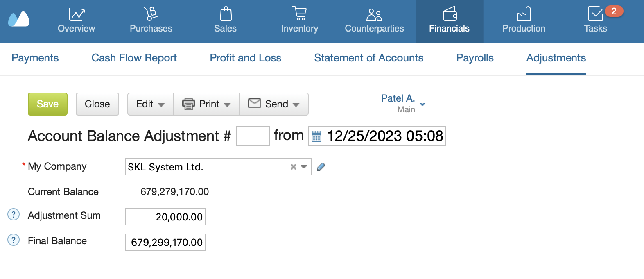This screenshot has height=279, width=644.
Task: Open the Payrolls section
Action: (475, 58)
